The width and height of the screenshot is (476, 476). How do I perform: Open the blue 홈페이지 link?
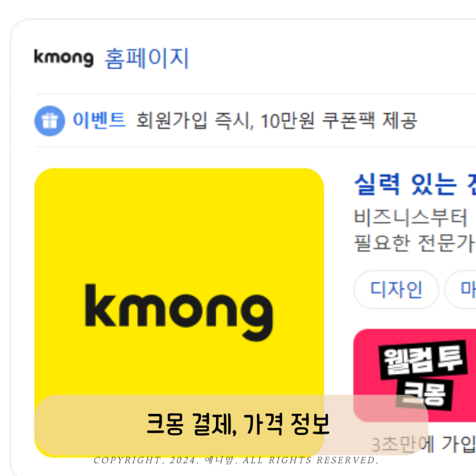147,58
